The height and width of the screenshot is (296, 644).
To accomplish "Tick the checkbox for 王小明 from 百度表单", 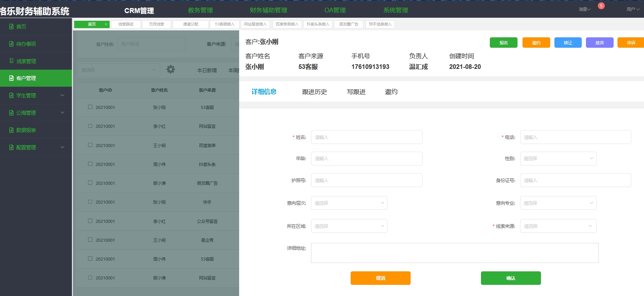I will pos(90,145).
